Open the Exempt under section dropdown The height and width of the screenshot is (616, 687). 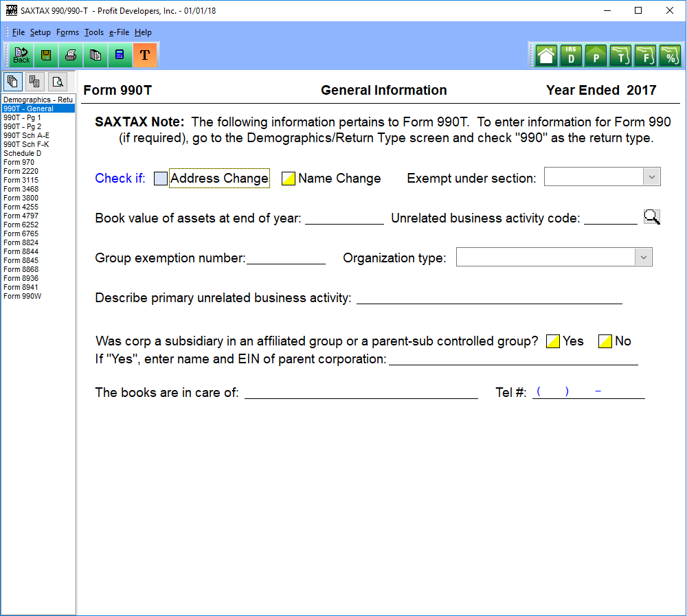coord(602,176)
